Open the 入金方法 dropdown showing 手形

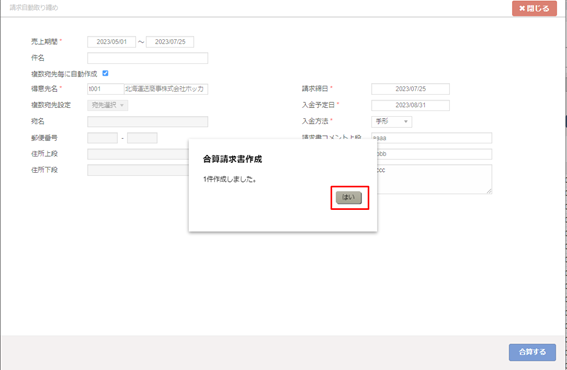click(x=392, y=122)
